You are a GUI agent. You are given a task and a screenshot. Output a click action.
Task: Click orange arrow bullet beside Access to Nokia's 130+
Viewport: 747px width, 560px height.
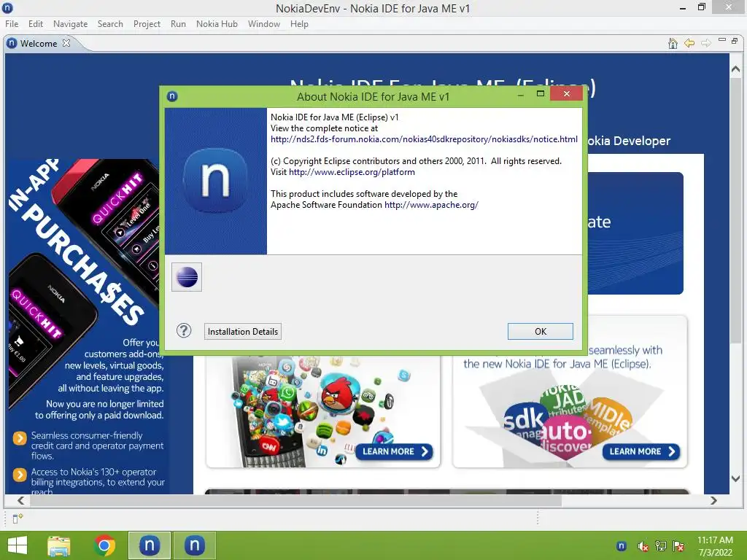[x=20, y=475]
